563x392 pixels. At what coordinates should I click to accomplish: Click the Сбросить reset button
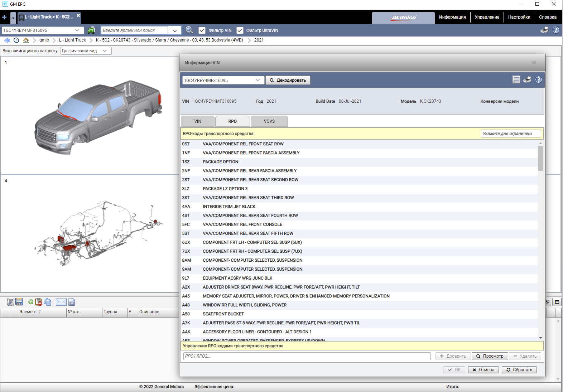[519, 370]
